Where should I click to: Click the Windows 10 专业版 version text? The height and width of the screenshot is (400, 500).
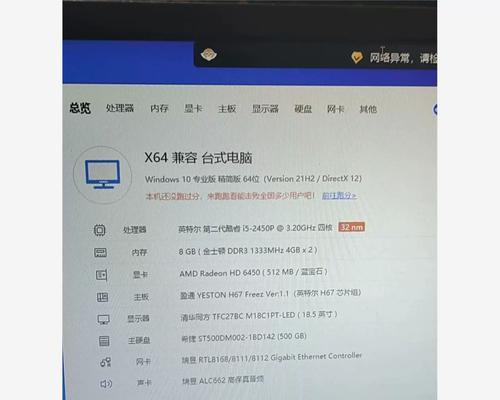click(253, 179)
